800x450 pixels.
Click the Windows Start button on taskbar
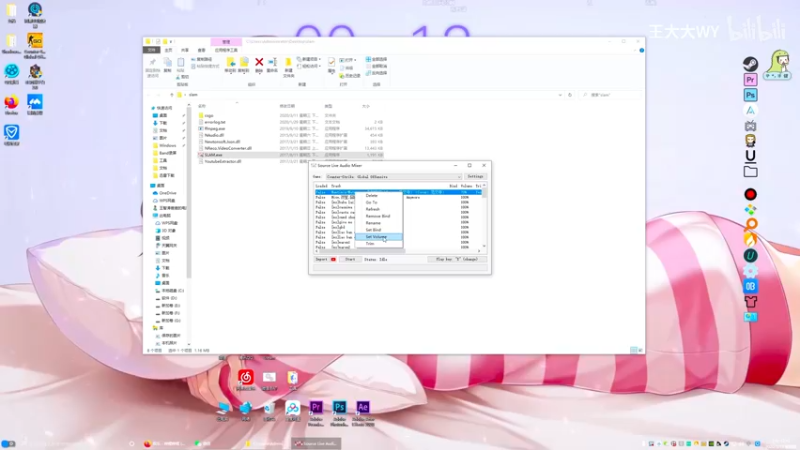click(8, 443)
